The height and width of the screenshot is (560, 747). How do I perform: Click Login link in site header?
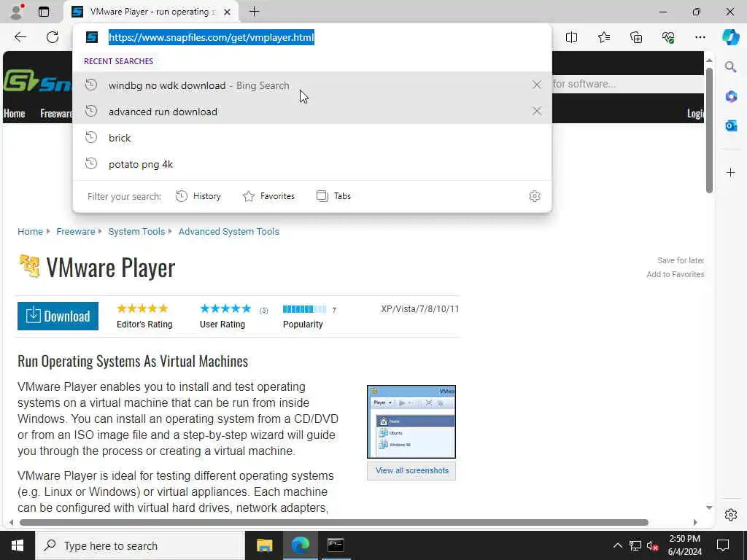[695, 113]
